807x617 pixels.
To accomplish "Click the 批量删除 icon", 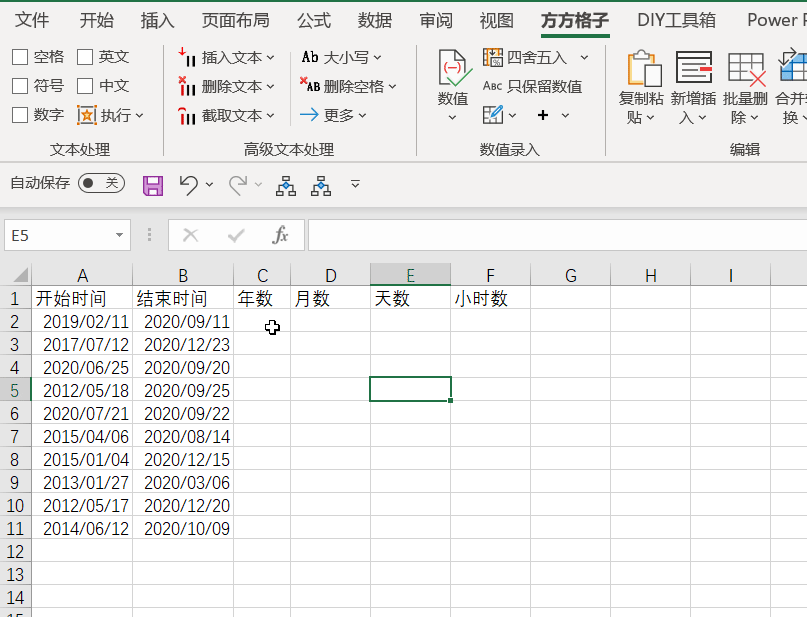I will [745, 69].
